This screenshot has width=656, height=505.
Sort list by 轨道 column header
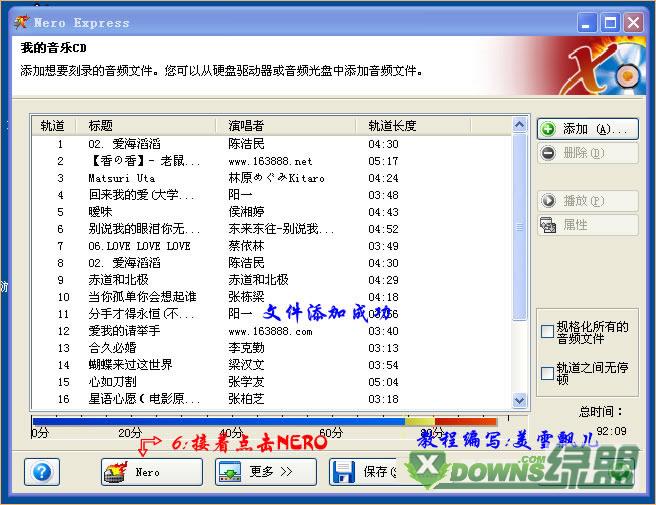(x=53, y=126)
